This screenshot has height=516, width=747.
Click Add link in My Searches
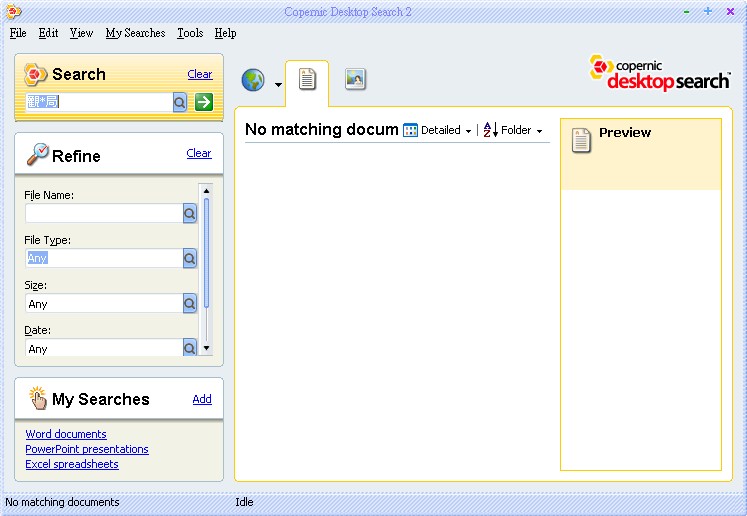pyautogui.click(x=202, y=399)
